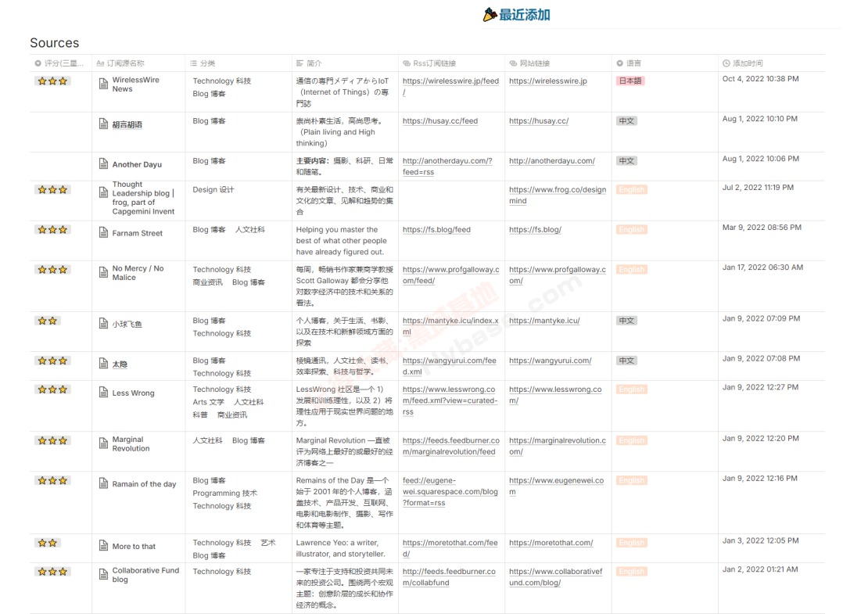
Task: Open the lesswrong.com website link
Action: (x=555, y=395)
